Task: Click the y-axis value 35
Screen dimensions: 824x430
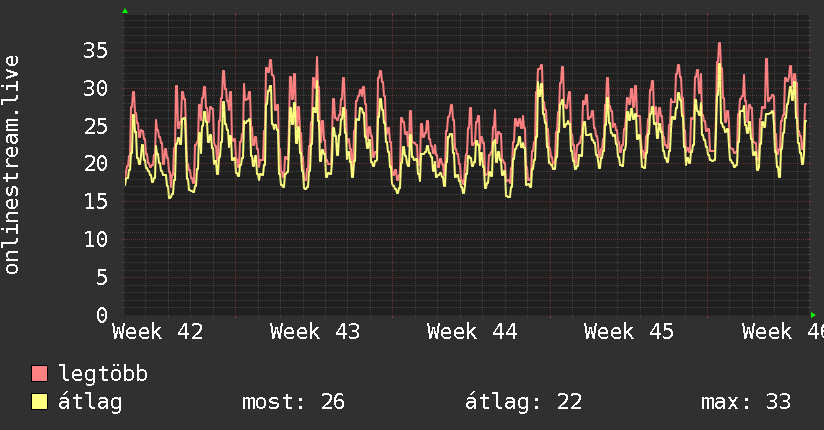Action: (96, 50)
